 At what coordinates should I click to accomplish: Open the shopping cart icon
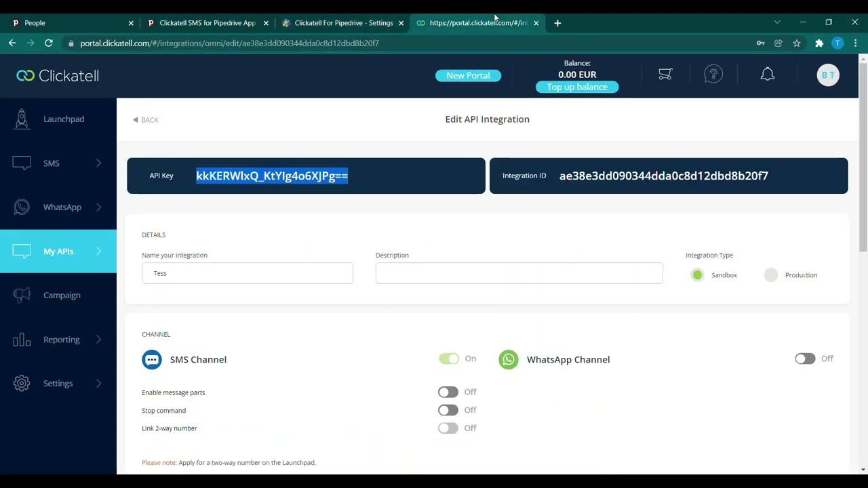665,75
